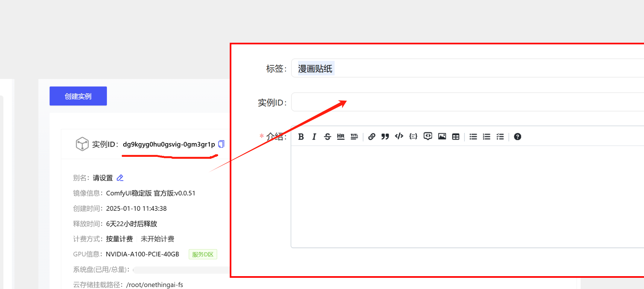
Task: Click the 标签 field containing 漫画贴纸
Action: point(467,68)
